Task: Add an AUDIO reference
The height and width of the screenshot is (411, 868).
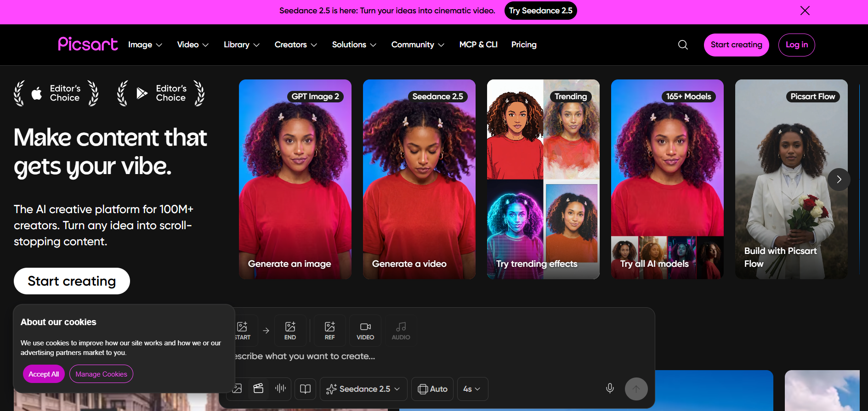Action: 401,331
